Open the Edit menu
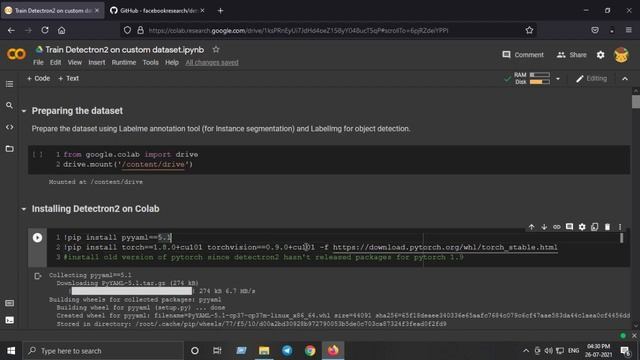This screenshot has width=640, height=360. [56, 62]
